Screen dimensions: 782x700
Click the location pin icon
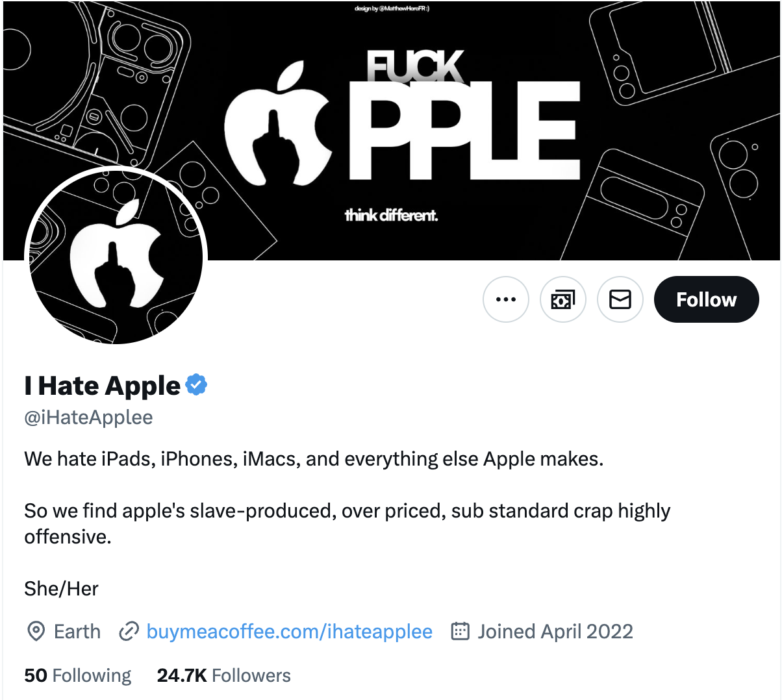click(36, 631)
